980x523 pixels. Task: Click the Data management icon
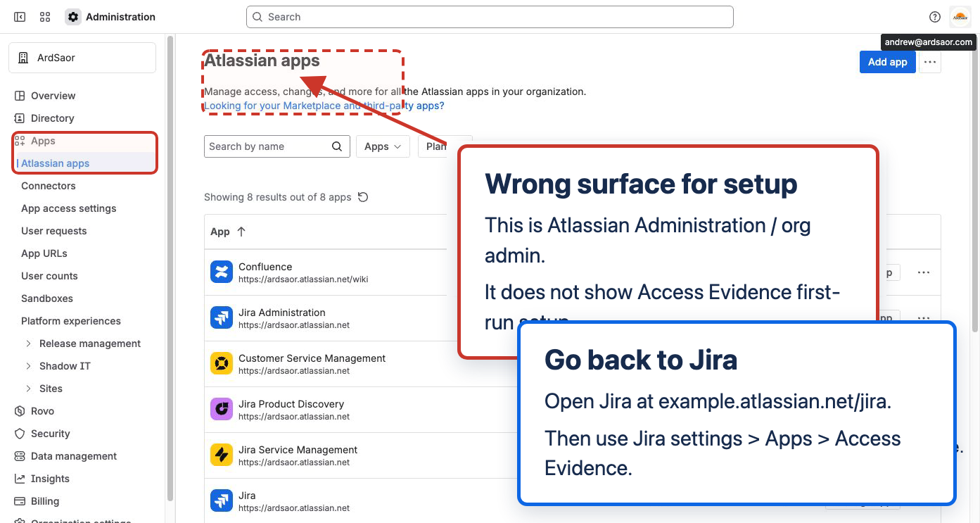click(20, 456)
